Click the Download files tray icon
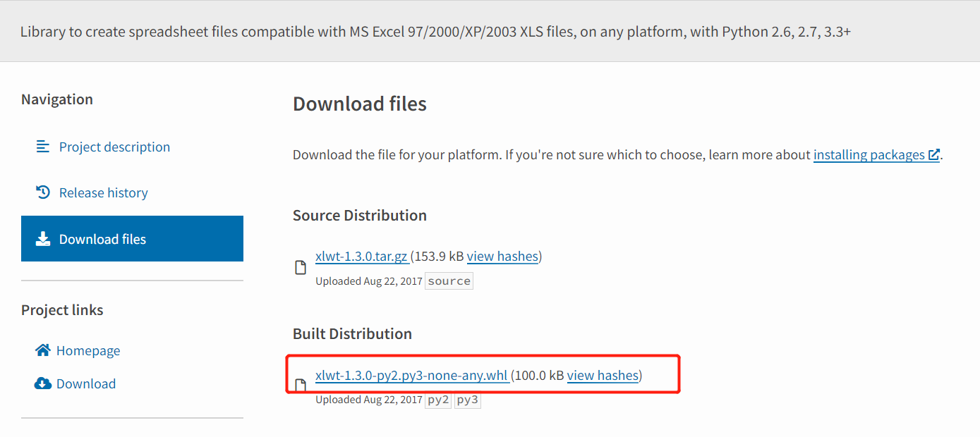Screen dimensions: 980x437 (43, 239)
